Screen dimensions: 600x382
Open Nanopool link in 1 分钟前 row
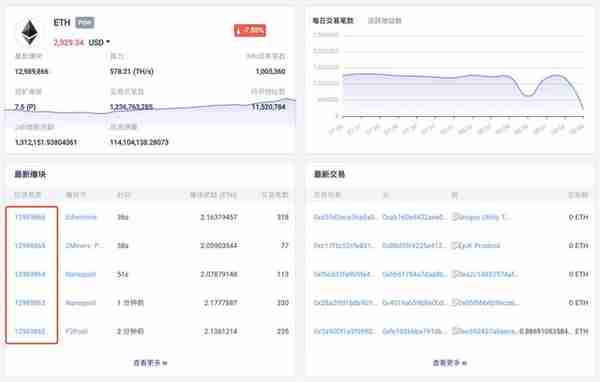point(80,303)
